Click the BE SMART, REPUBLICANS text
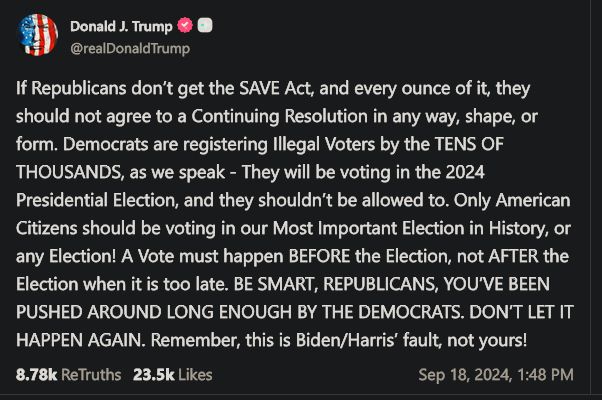 (x=336, y=284)
